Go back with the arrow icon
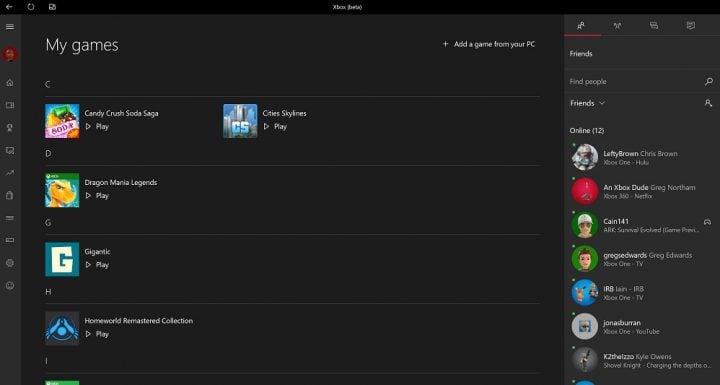 pos(9,7)
